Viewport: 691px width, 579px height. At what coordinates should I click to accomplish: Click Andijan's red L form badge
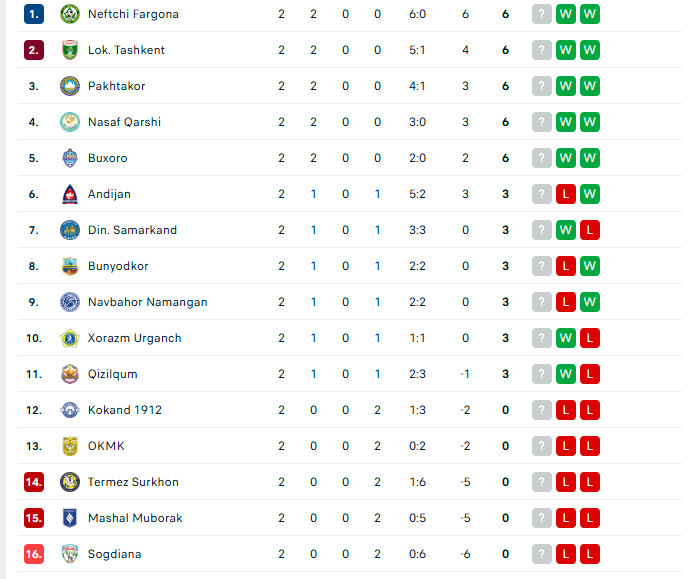(566, 194)
